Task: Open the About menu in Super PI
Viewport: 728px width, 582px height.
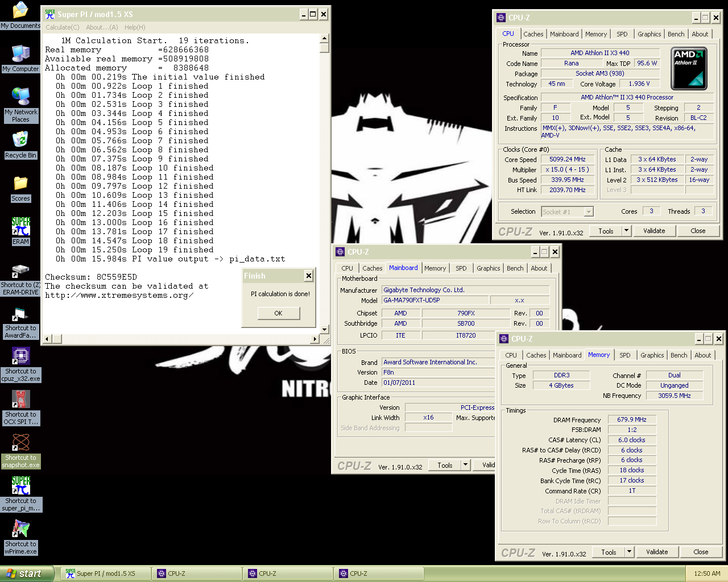Action: [102, 27]
